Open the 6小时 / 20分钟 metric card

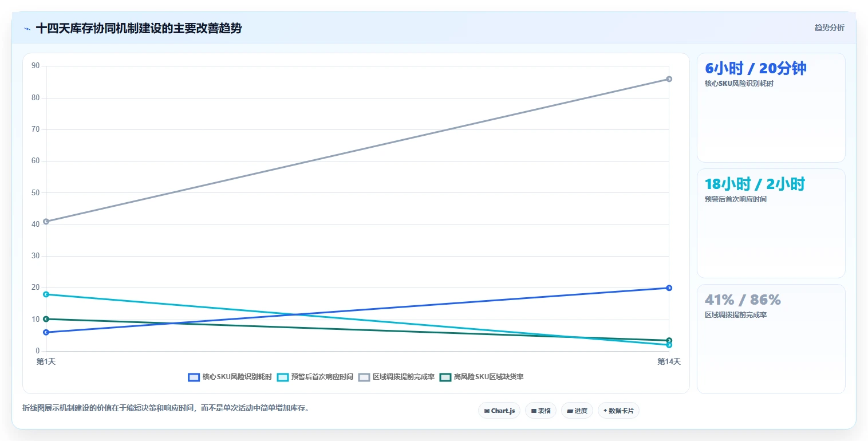click(771, 108)
